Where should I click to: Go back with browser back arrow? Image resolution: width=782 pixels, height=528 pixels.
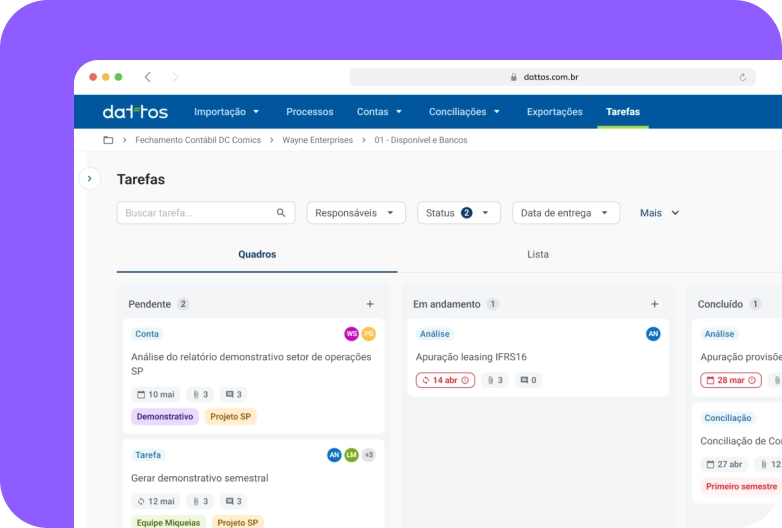pos(148,77)
